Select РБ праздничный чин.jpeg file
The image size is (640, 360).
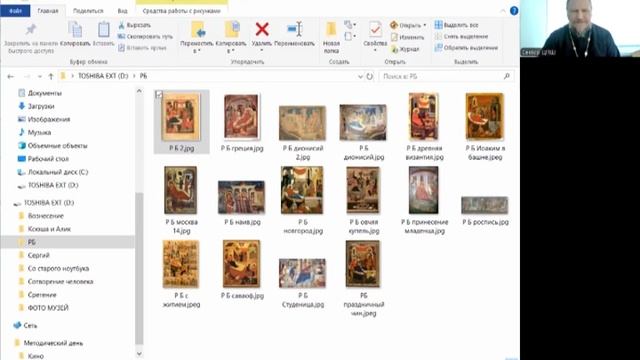(x=363, y=278)
